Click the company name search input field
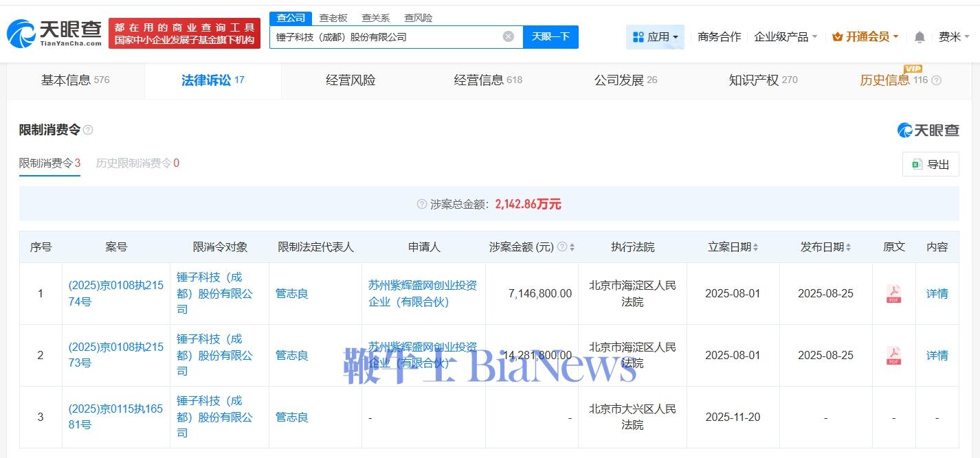 [385, 37]
